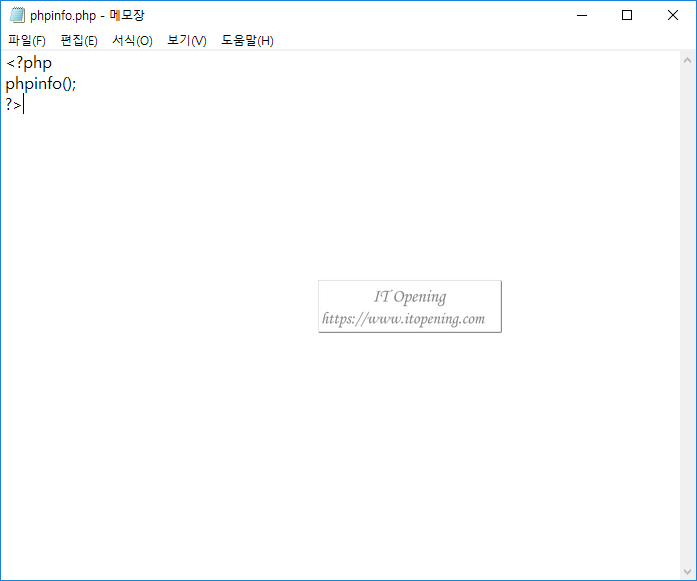Open the 도움말(H) menu
The width and height of the screenshot is (697, 581).
click(247, 40)
